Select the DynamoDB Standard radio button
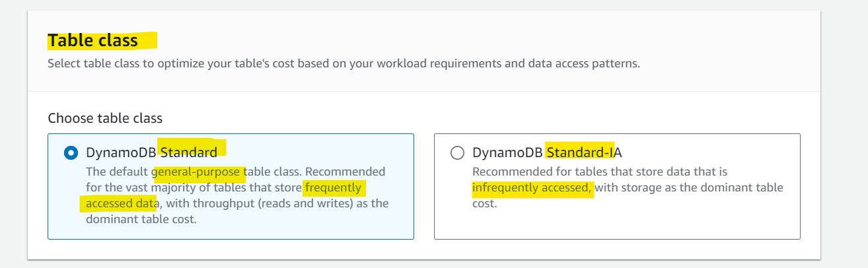 (70, 152)
